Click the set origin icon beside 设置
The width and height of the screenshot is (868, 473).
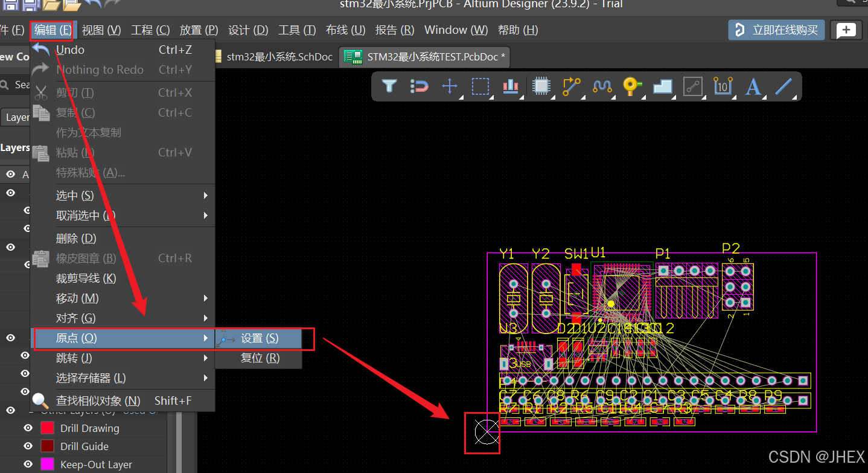(226, 339)
